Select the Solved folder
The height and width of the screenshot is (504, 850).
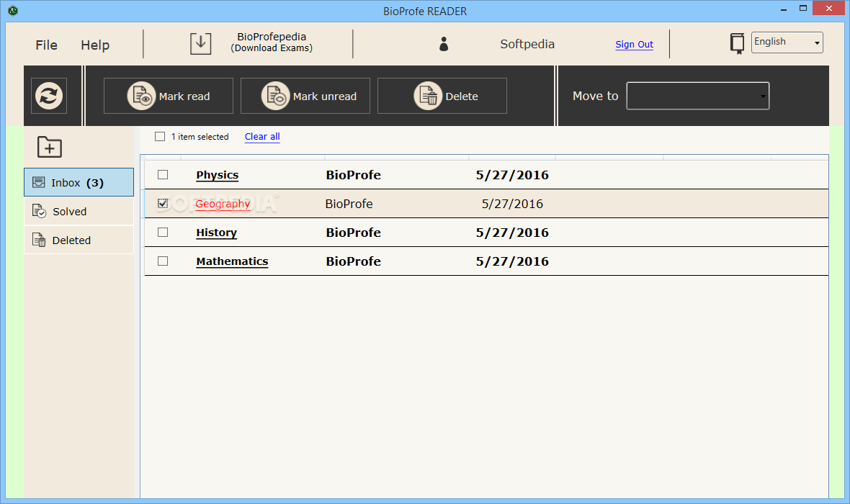tap(79, 211)
